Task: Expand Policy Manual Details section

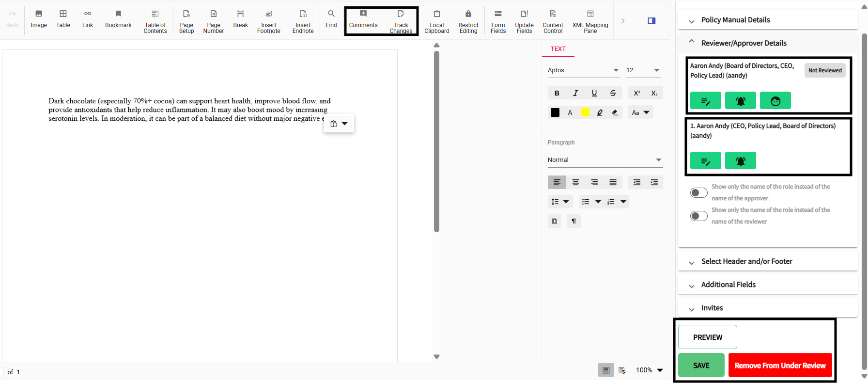Action: click(768, 20)
